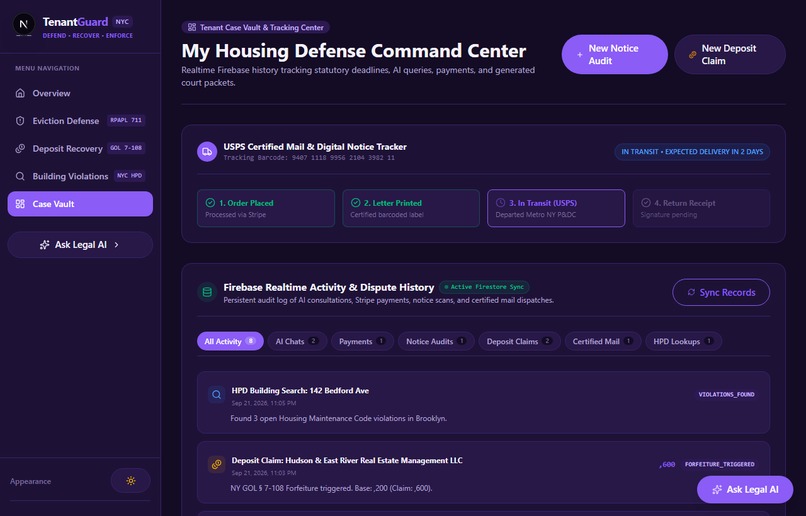Select the Order Placed step card

pyautogui.click(x=266, y=208)
